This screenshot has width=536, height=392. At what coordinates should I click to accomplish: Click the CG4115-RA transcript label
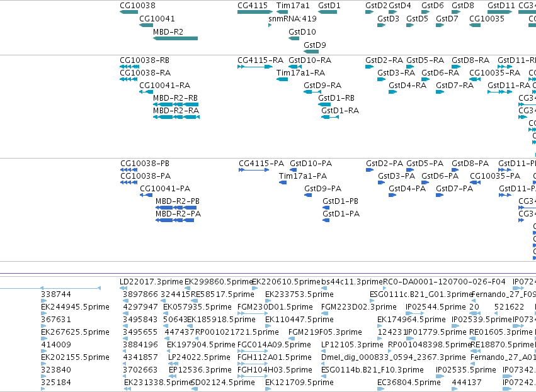pyautogui.click(x=261, y=60)
